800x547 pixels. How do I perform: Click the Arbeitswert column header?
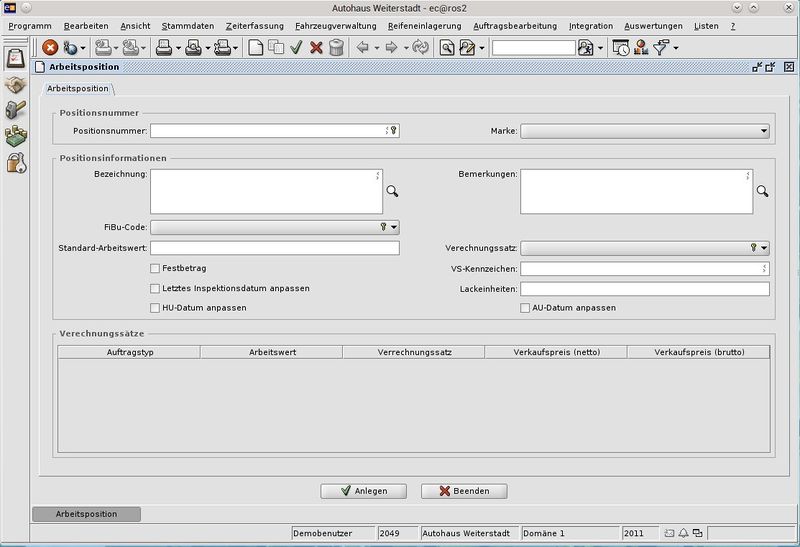(x=272, y=352)
